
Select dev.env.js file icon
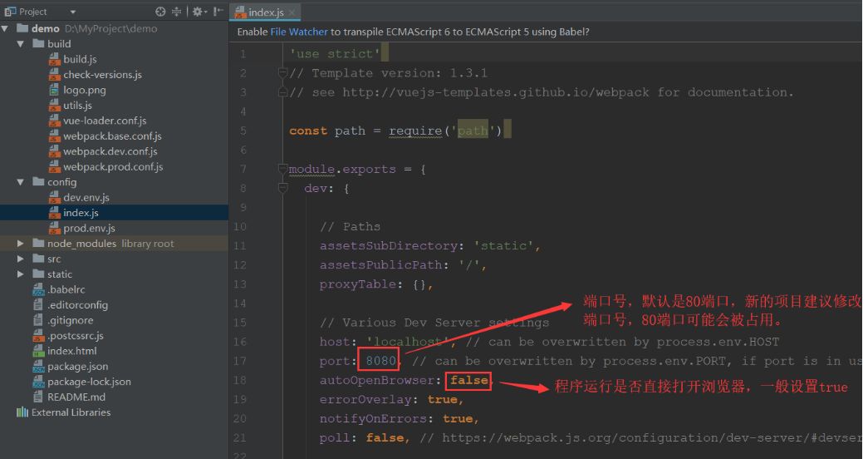54,197
